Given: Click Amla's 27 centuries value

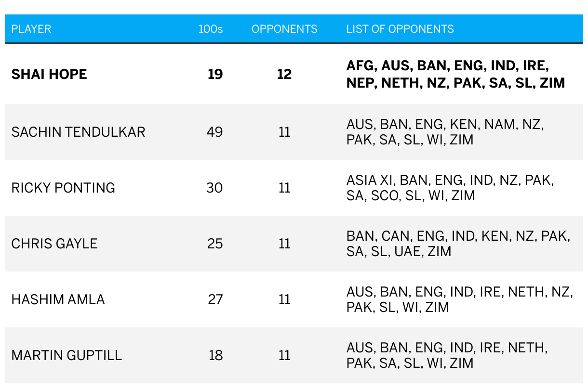Looking at the screenshot, I should 215,299.
